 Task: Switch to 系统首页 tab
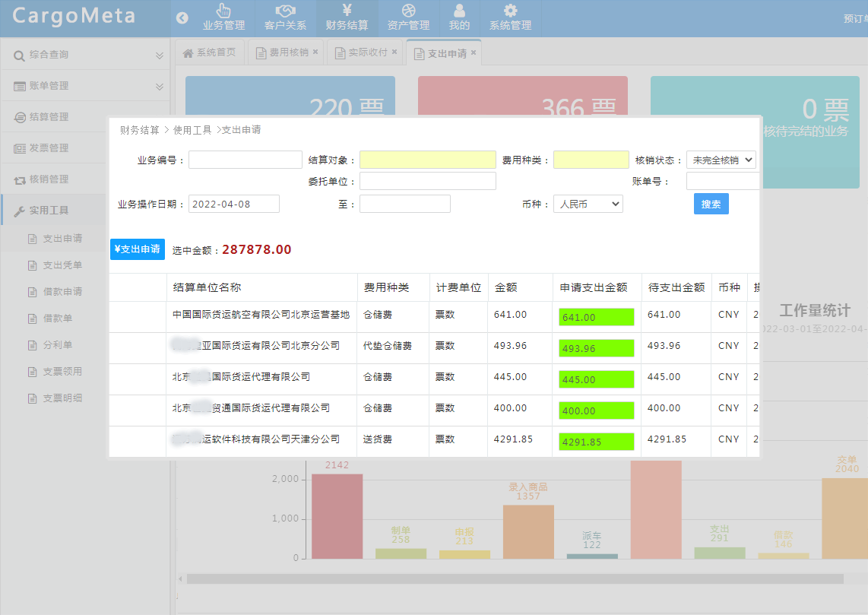[x=209, y=52]
